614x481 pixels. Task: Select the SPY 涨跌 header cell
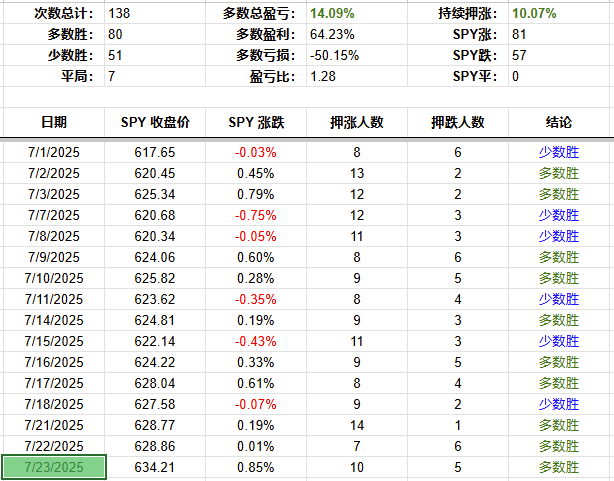point(256,122)
